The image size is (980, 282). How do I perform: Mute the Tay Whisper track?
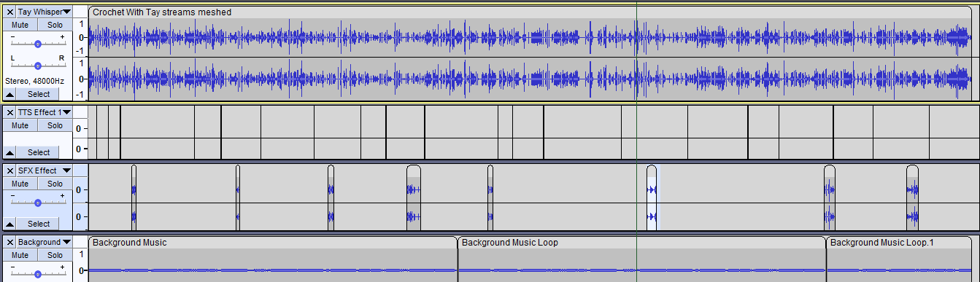pyautogui.click(x=20, y=25)
